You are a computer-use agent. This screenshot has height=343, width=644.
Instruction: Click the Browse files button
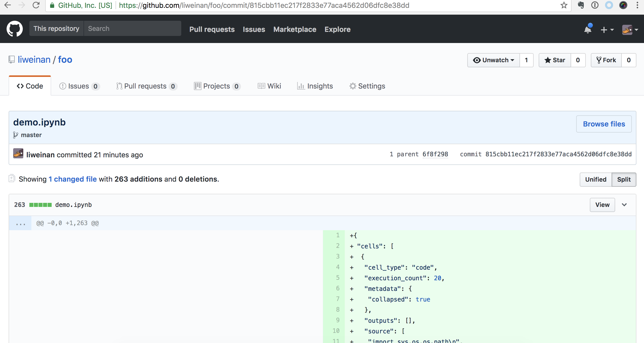click(604, 124)
